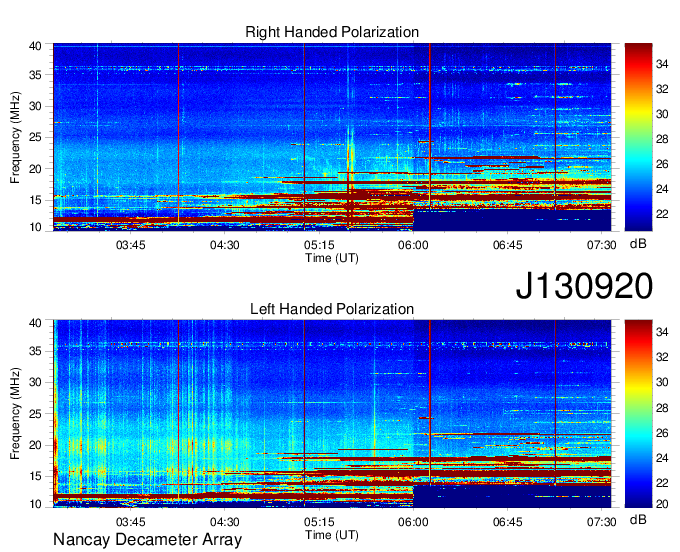
Task: Click 30 MHz tick of right-handed panel
Action: [35, 106]
